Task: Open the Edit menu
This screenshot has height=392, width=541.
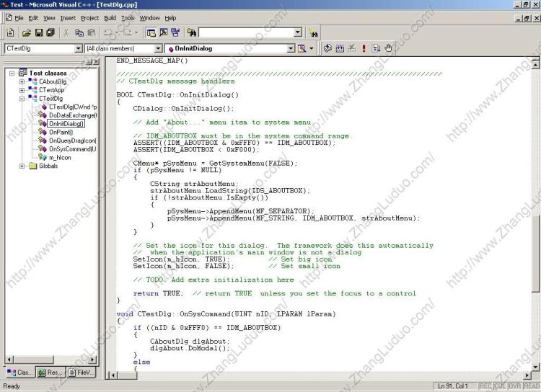Action: tap(33, 18)
